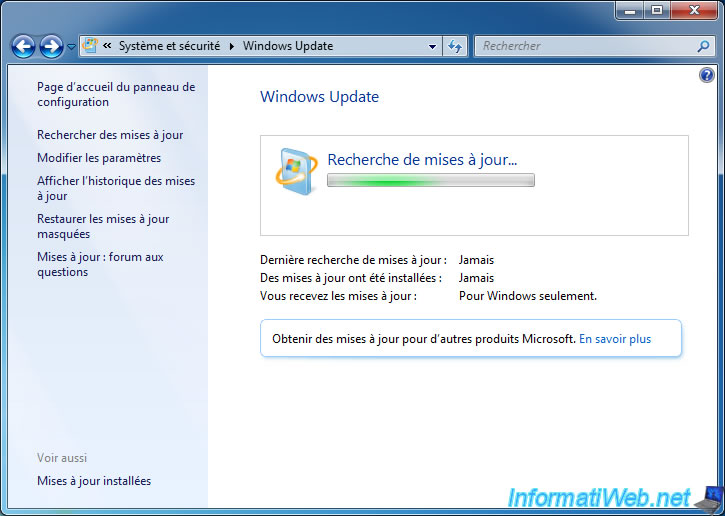Open Modifier les paramètres
This screenshot has width=725, height=516.
(99, 158)
